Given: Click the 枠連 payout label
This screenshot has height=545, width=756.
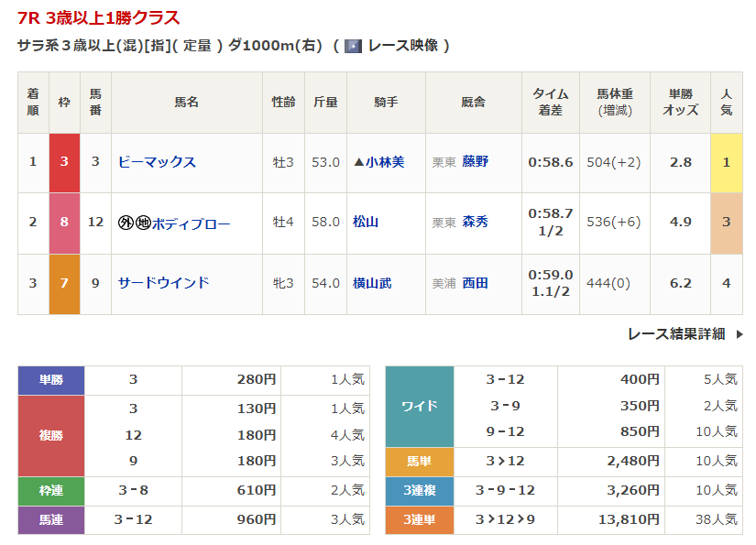Looking at the screenshot, I should 51,491.
